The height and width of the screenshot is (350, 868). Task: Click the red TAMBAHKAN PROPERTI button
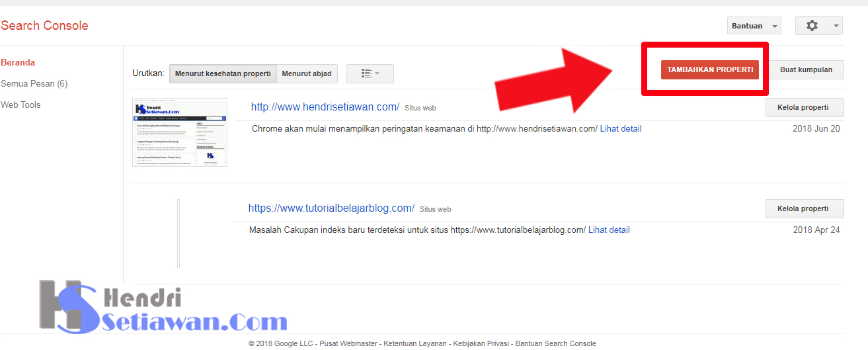coord(710,69)
